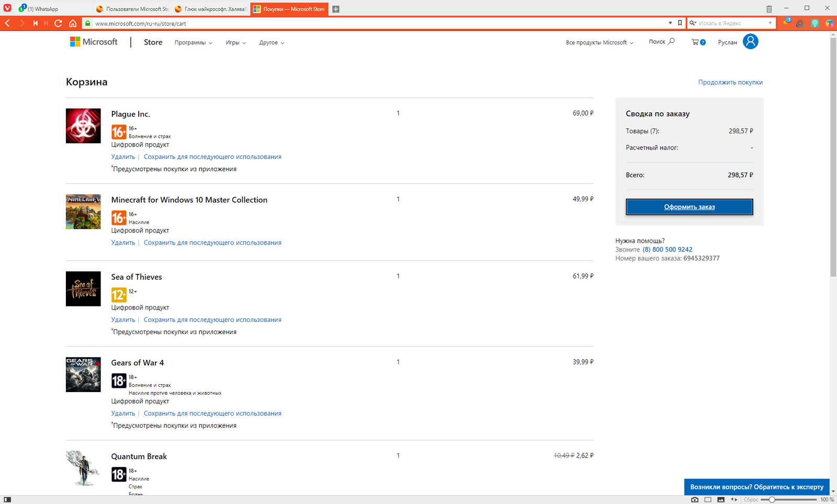Open the search field history dropdown arrow
Screen dimensions: 837x504
(770, 23)
